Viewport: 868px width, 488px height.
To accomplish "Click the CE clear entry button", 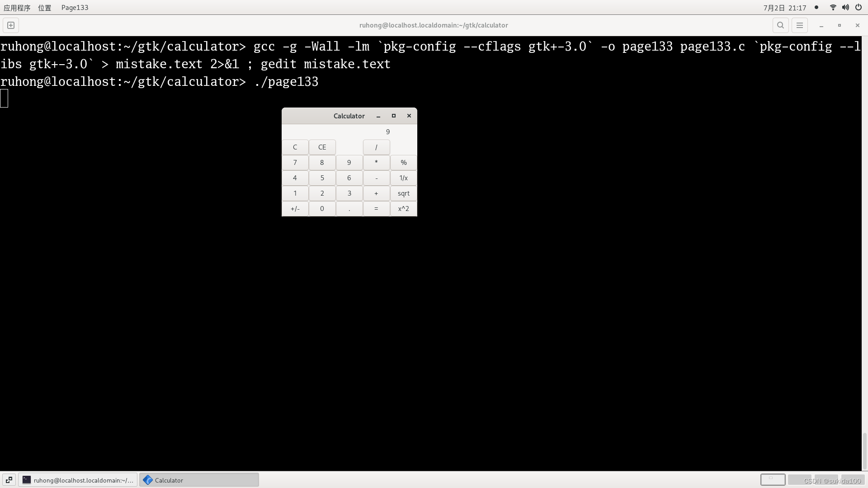I will tap(322, 147).
